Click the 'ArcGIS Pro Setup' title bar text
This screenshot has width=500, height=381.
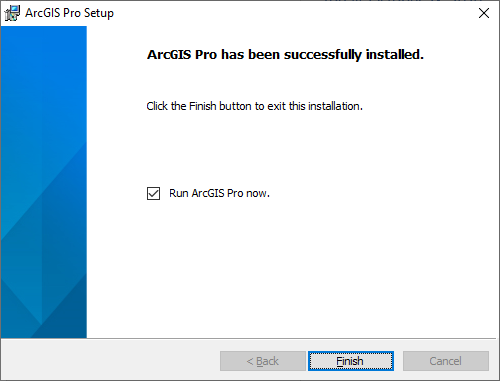pos(69,13)
